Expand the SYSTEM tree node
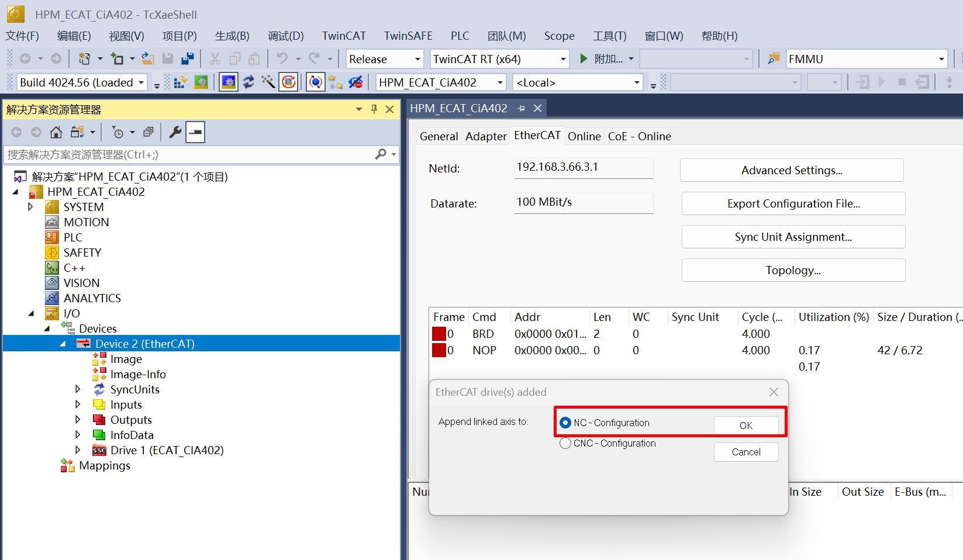The width and height of the screenshot is (963, 560). tap(30, 206)
